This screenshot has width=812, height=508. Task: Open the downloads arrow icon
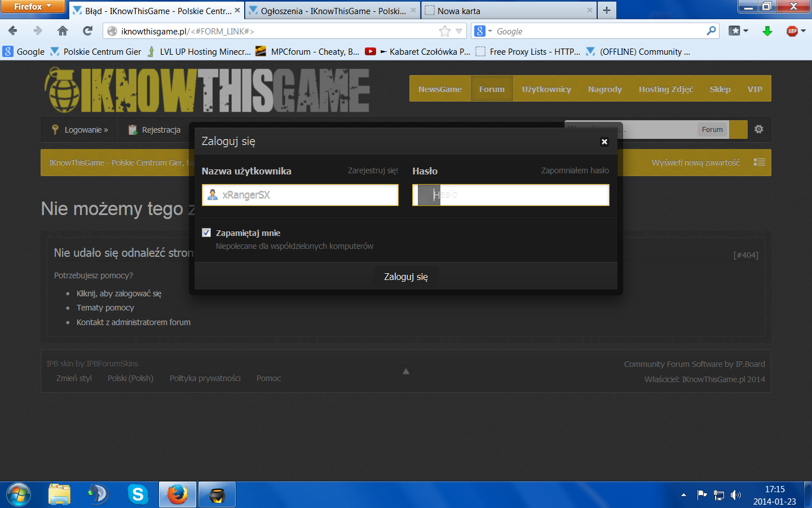click(767, 31)
